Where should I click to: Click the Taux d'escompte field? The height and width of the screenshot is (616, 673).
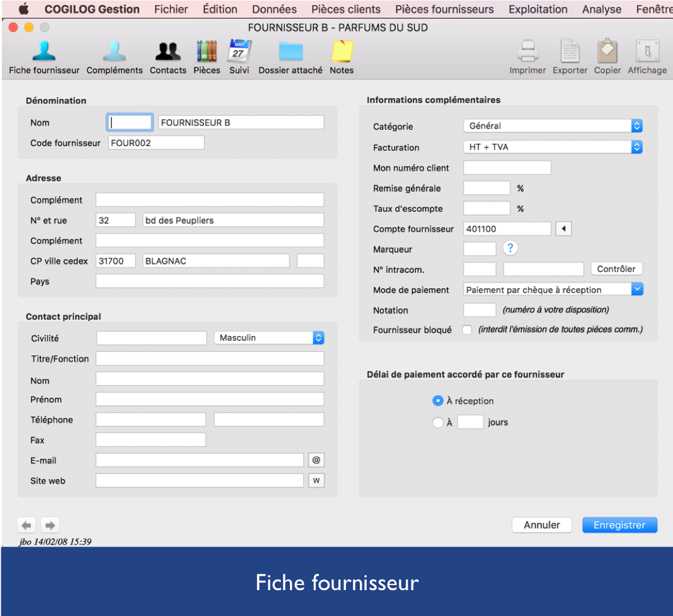pyautogui.click(x=486, y=208)
